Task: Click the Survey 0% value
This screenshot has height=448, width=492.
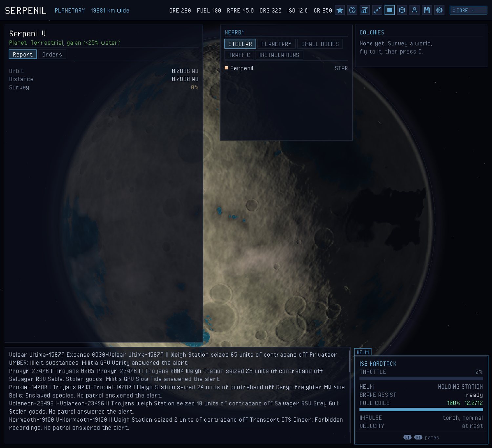Action: (x=195, y=87)
